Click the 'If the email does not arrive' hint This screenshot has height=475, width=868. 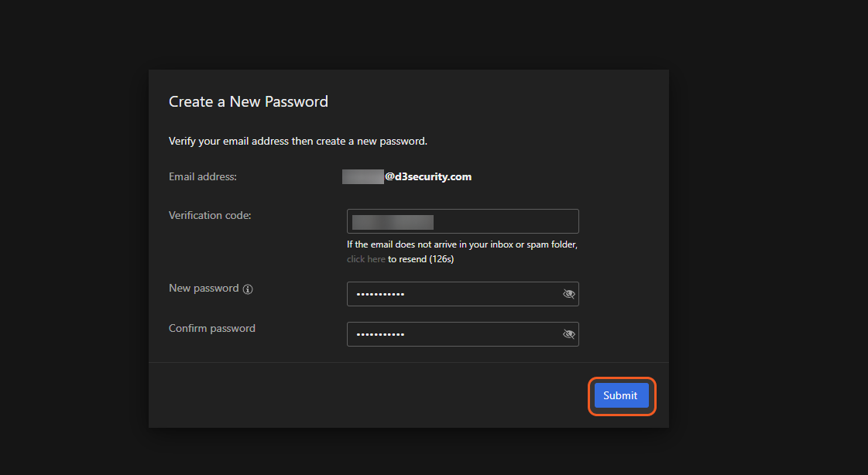point(462,244)
